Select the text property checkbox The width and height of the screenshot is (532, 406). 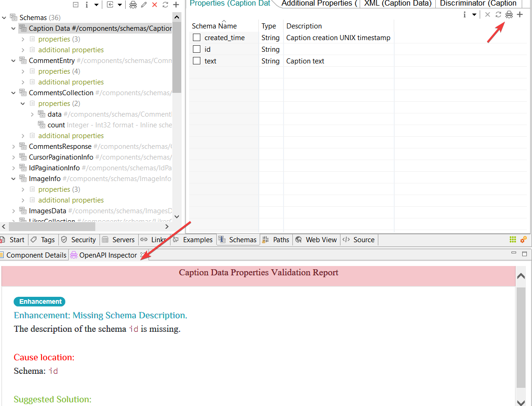(x=197, y=61)
